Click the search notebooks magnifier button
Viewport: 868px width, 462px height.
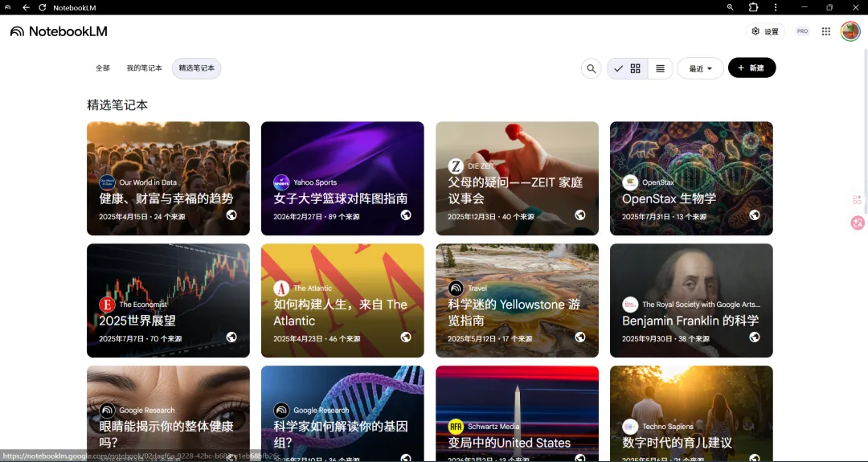click(x=592, y=68)
